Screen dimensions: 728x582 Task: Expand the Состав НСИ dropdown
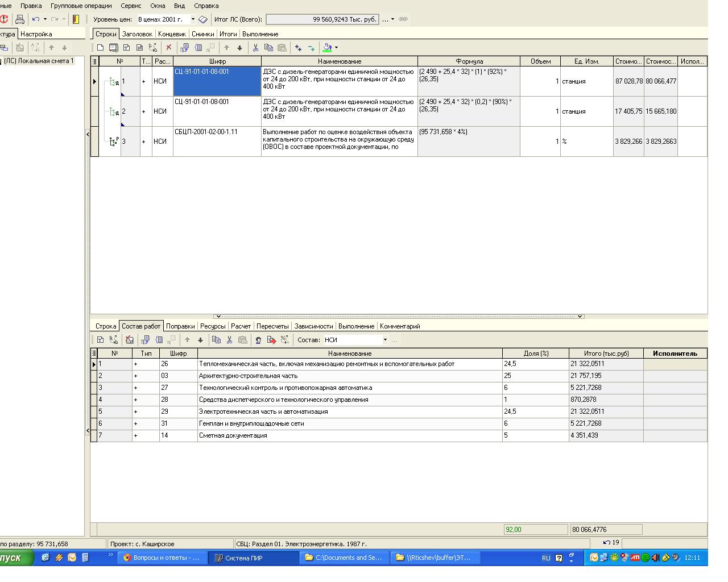[385, 340]
